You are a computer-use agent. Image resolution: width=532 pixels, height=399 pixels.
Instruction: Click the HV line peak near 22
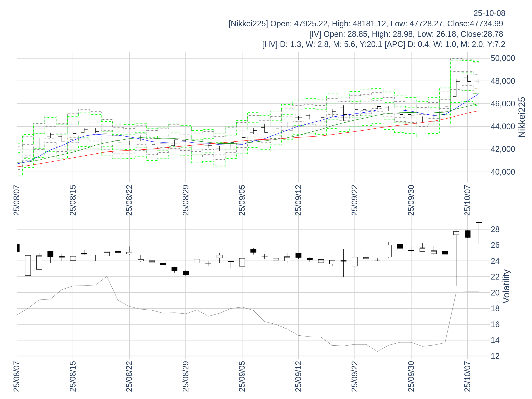pos(107,277)
